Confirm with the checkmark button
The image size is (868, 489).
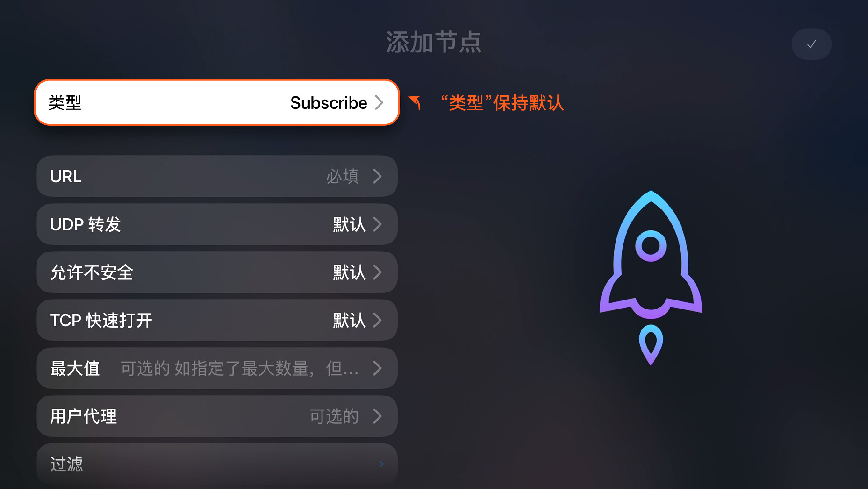tap(811, 44)
